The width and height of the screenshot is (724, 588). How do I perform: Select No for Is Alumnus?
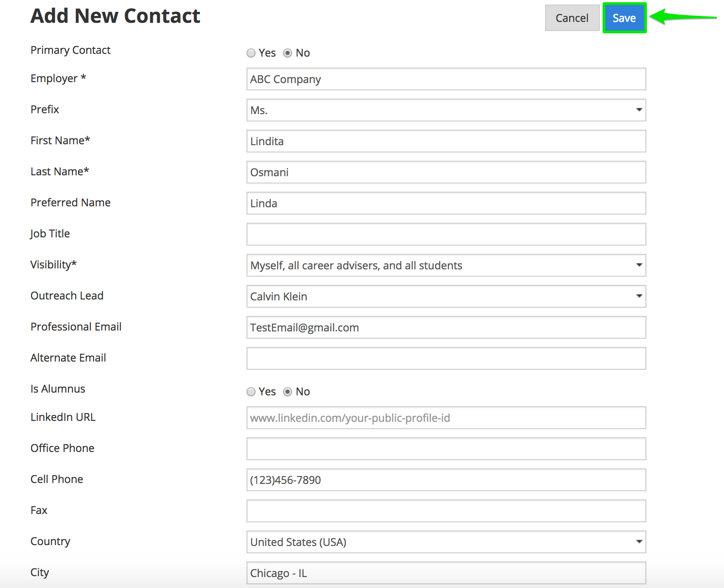click(288, 392)
